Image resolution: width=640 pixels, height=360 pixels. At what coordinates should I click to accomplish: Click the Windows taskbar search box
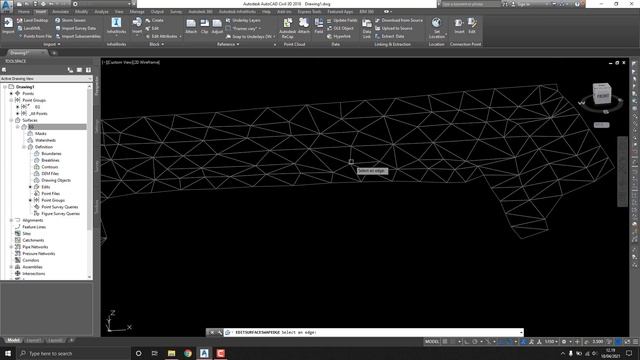pyautogui.click(x=73, y=353)
